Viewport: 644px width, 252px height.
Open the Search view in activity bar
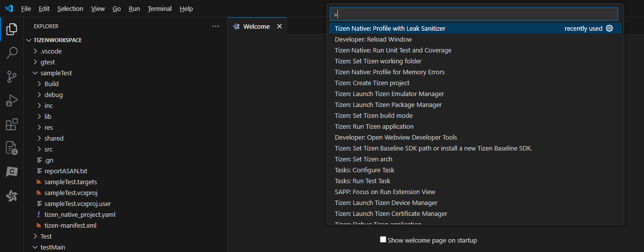12,52
